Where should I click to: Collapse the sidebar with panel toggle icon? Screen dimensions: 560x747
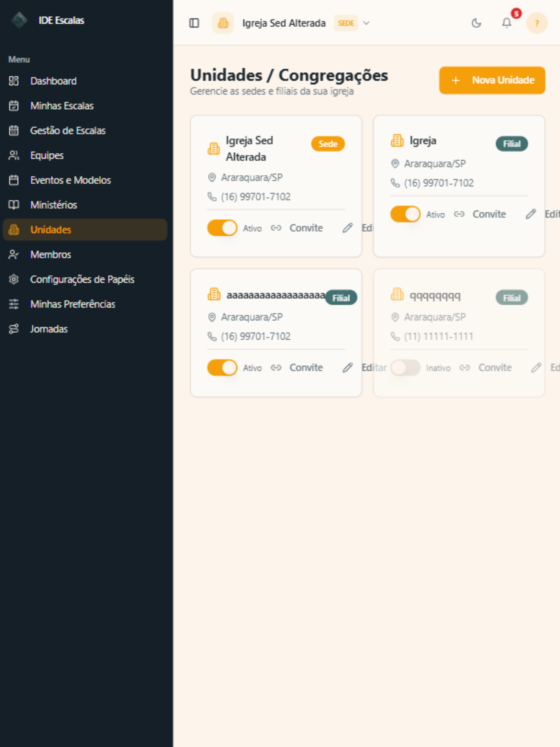(194, 23)
